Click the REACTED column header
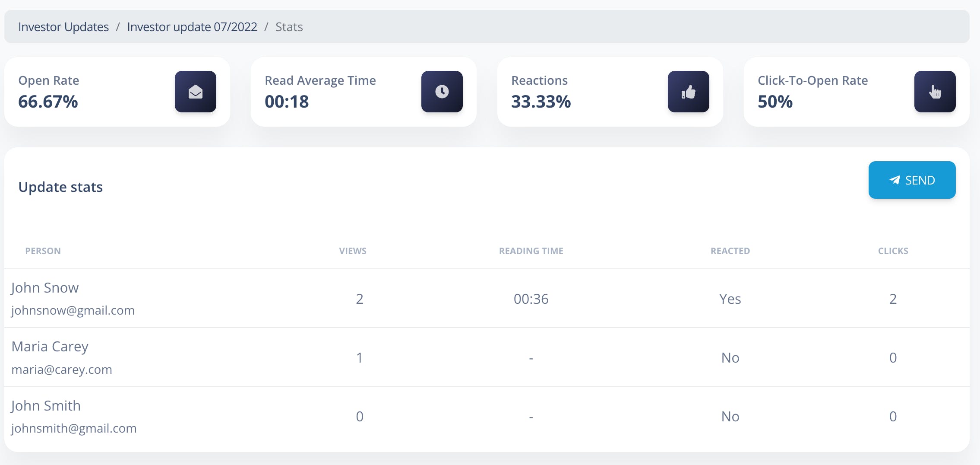The image size is (980, 465). click(x=730, y=251)
